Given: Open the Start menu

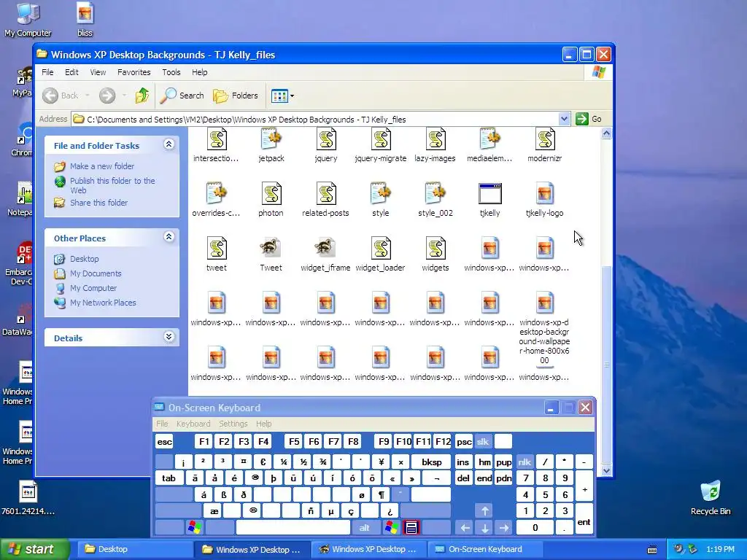Looking at the screenshot, I should click(x=35, y=550).
